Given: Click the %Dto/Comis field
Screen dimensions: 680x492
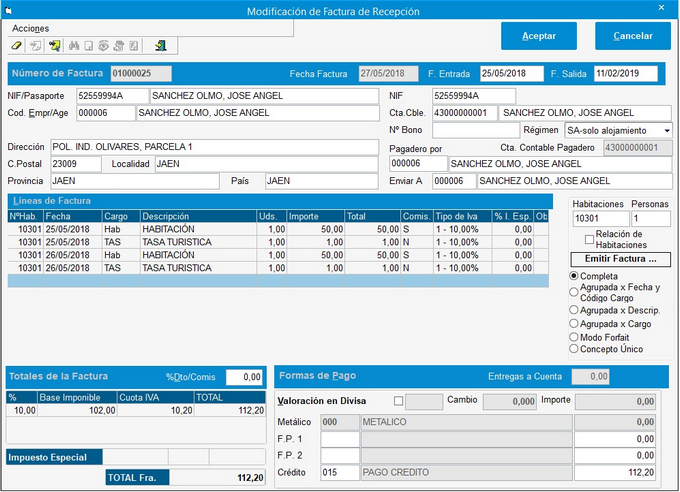Looking at the screenshot, I should pyautogui.click(x=244, y=377).
